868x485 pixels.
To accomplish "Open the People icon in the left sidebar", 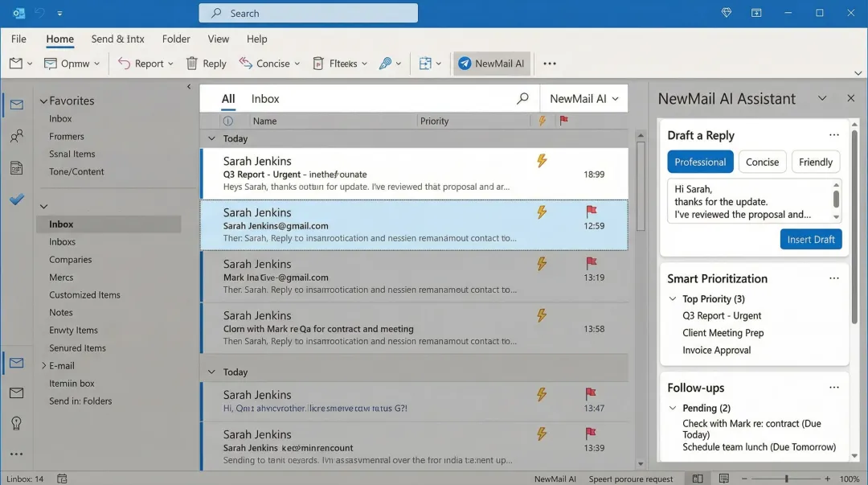I will tap(16, 136).
